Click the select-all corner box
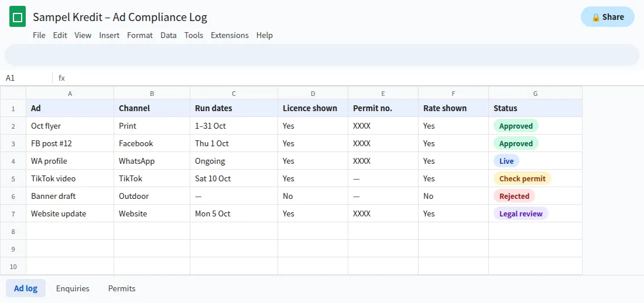Screen dimensions: 644x303 pos(13,93)
